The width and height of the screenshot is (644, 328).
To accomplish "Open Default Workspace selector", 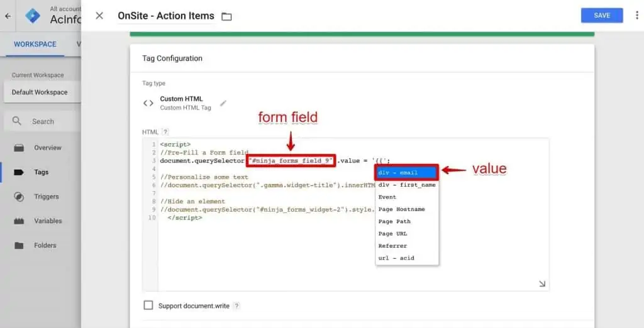I will (42, 92).
